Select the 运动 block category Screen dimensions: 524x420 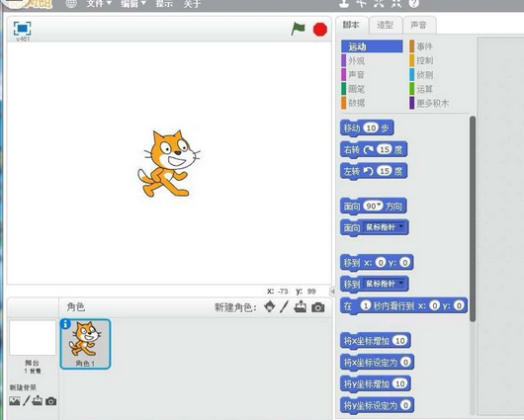pos(372,46)
